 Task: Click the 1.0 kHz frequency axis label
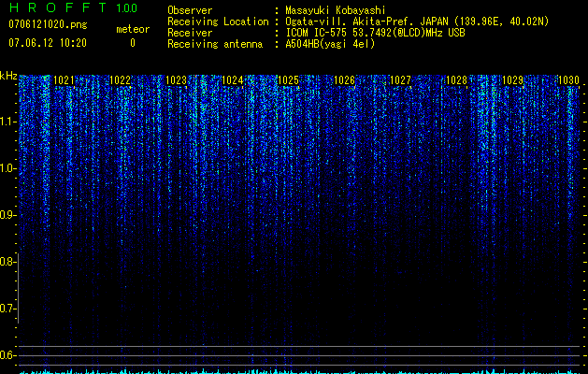(8, 168)
